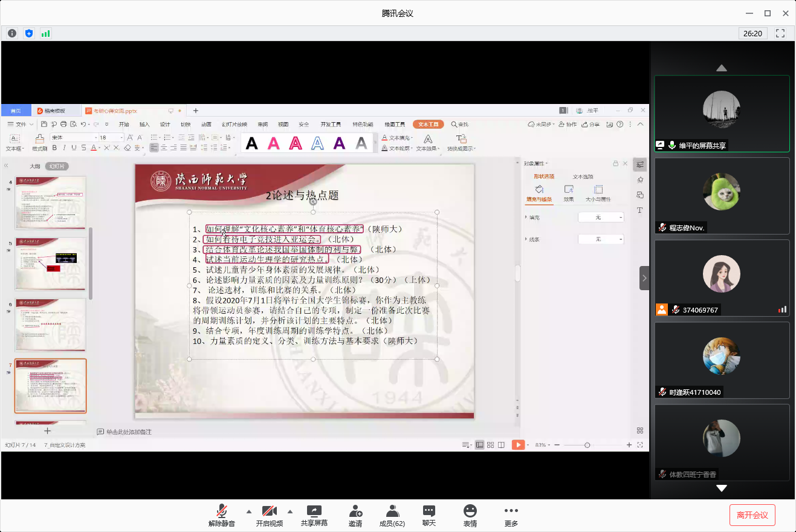The height and width of the screenshot is (532, 796).
Task: Open the More (更多) menu
Action: coord(511,516)
